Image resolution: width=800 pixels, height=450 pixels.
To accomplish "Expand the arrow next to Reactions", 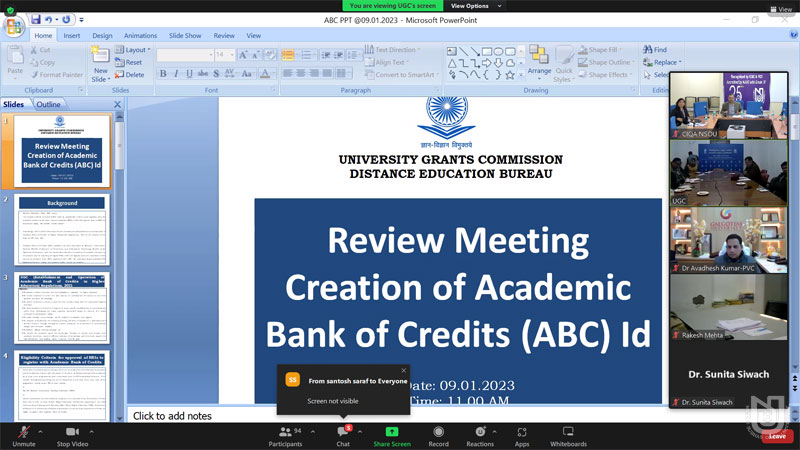I will [x=494, y=432].
